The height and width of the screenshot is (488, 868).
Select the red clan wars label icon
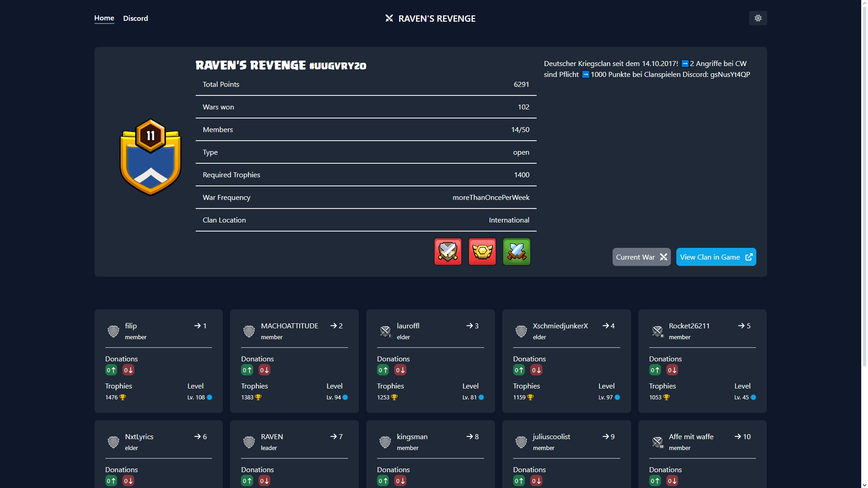[448, 251]
